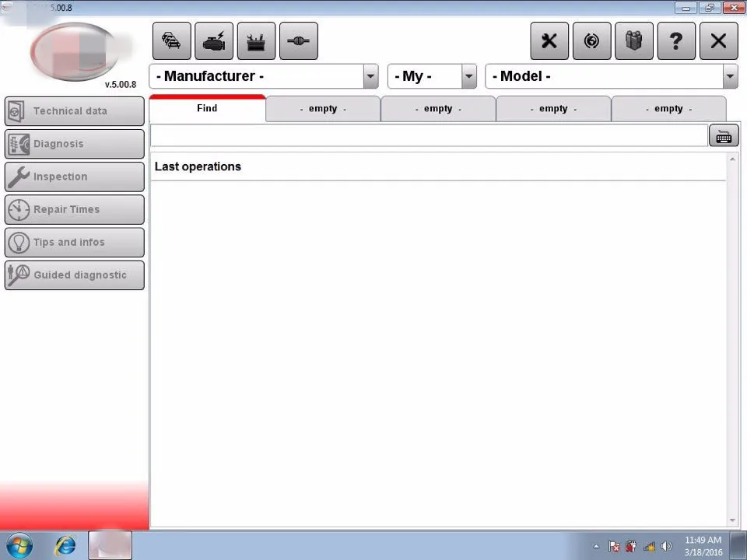Click the battery icon in the toolbar
Image resolution: width=747 pixels, height=560 pixels.
(256, 40)
